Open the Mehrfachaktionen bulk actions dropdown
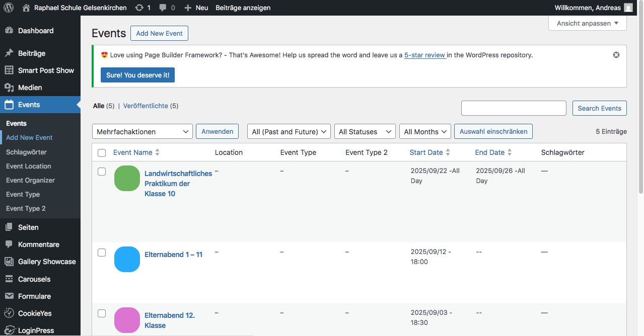The width and height of the screenshot is (644, 336). pos(142,131)
